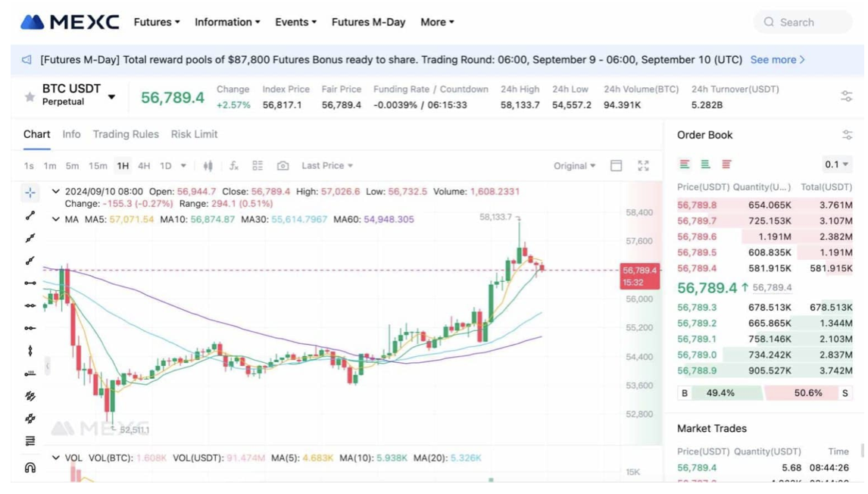The width and height of the screenshot is (868, 494).
Task: Open order book 0.1 precision dropdown
Action: 836,164
